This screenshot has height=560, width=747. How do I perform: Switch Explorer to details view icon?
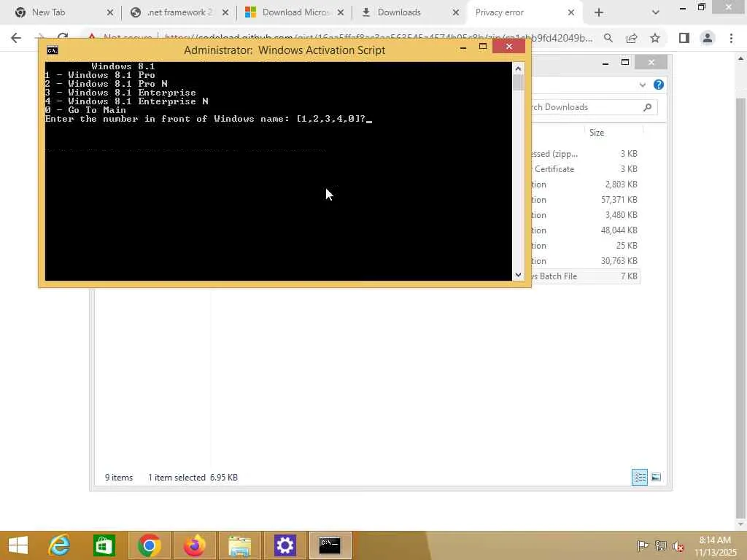point(640,477)
